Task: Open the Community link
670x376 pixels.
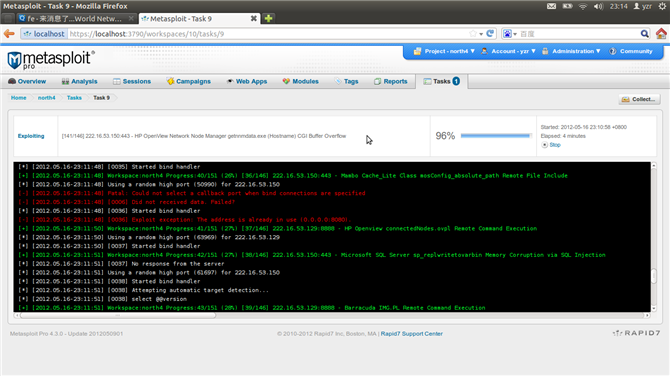Action: coord(631,51)
